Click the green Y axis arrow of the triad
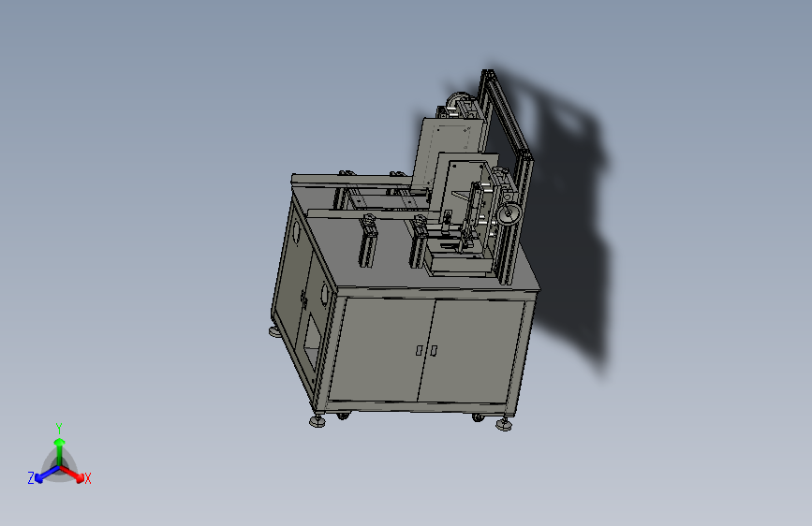812x526 pixels. click(60, 451)
